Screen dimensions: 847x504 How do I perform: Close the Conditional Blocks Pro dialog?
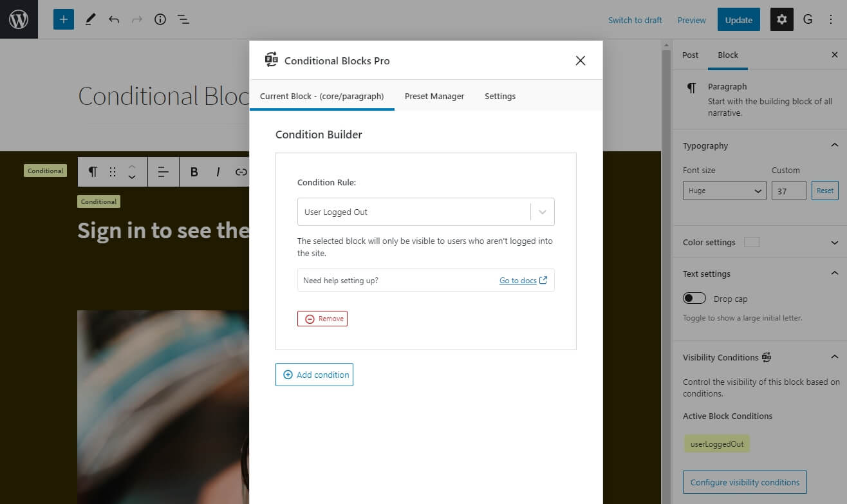point(581,61)
